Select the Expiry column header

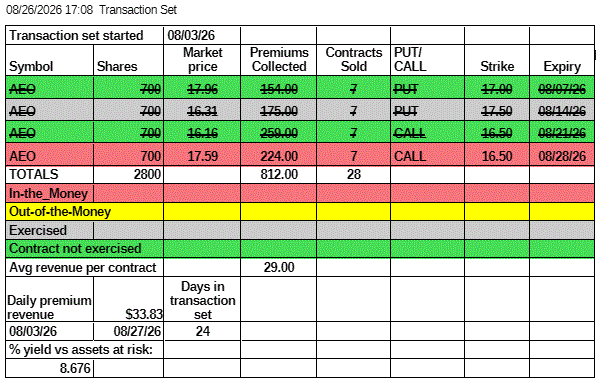pos(562,59)
